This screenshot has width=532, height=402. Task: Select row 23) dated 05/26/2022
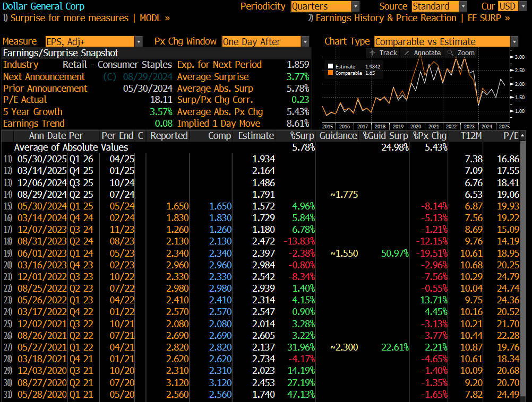pos(261,300)
